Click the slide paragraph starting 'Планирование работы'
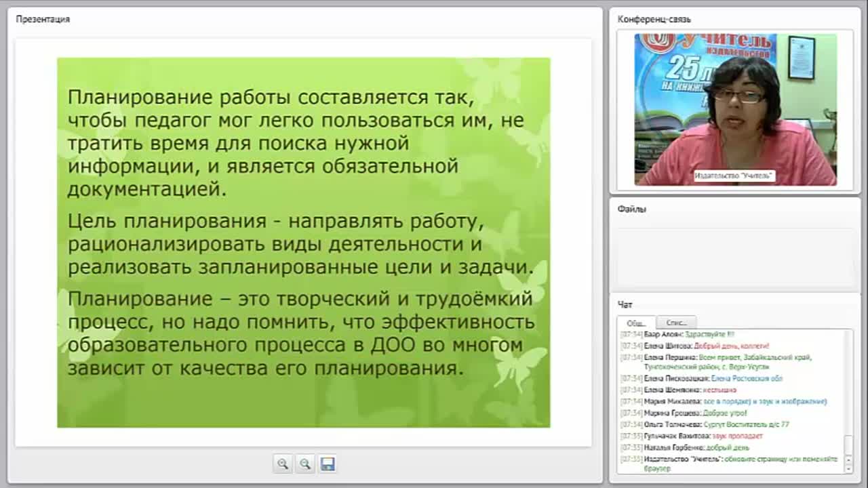Screen dimensions: 868x488 [296, 143]
